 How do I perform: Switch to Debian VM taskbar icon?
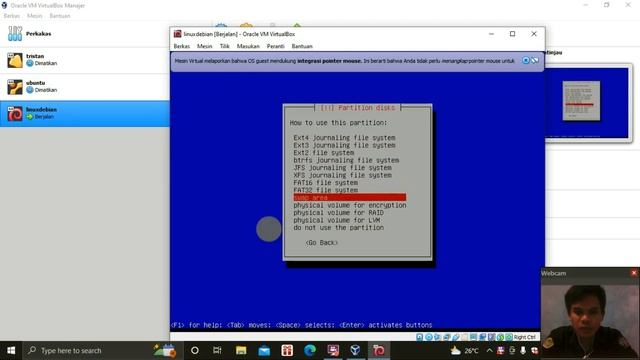(378, 351)
